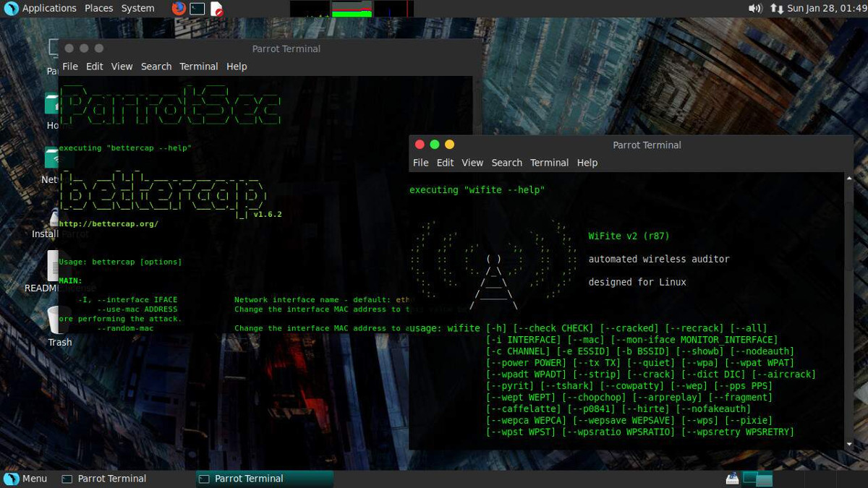Open the network connection indicator

[x=777, y=9]
